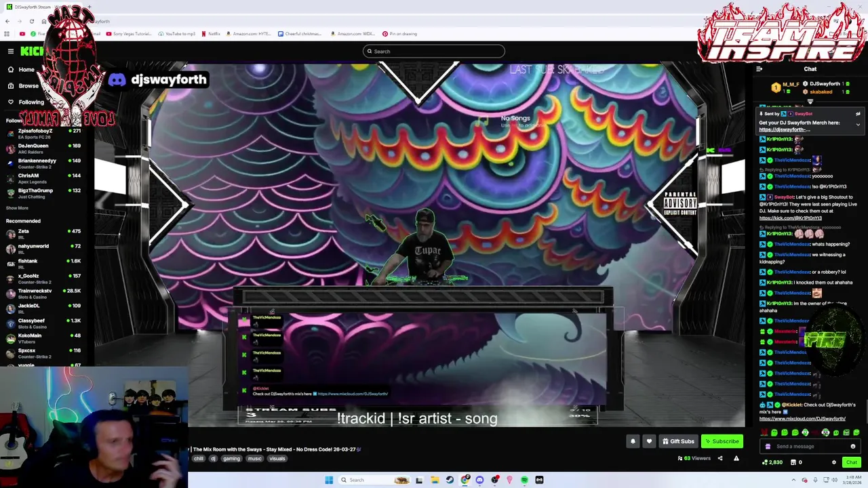Open chat settings gear
The width and height of the screenshot is (868, 488).
834,462
